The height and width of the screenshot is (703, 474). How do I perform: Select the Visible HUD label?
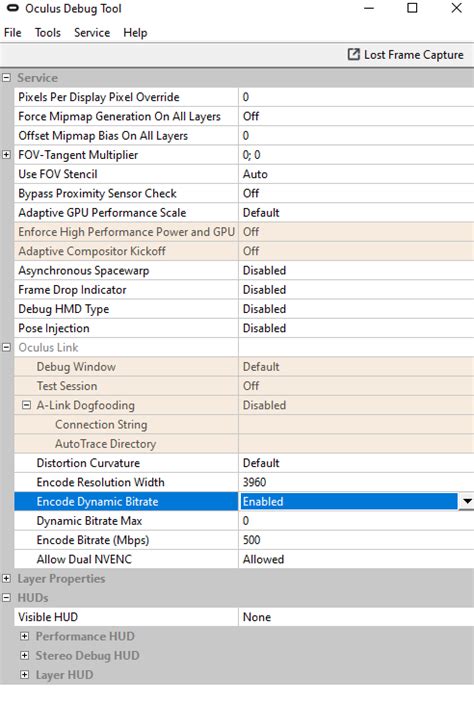pyautogui.click(x=48, y=617)
